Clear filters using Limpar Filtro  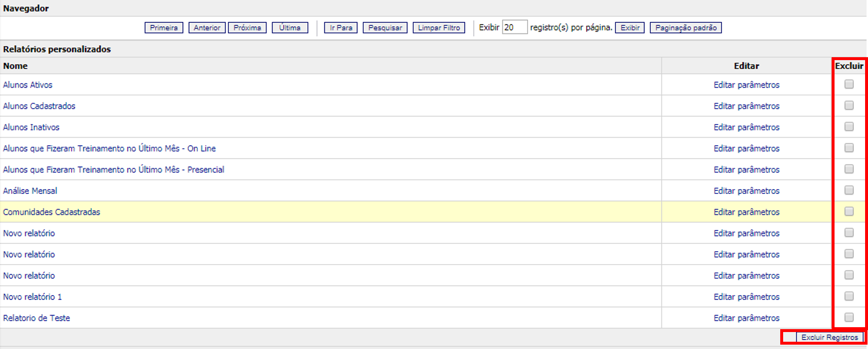point(439,28)
